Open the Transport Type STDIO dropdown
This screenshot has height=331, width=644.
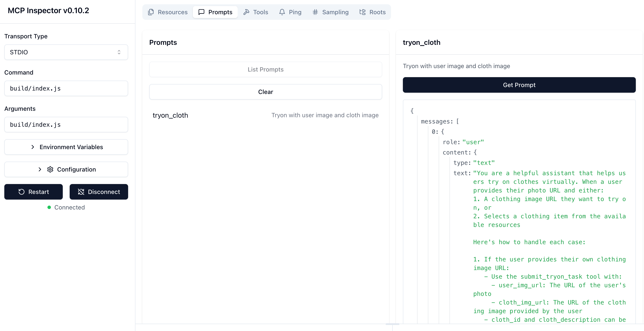pyautogui.click(x=66, y=52)
